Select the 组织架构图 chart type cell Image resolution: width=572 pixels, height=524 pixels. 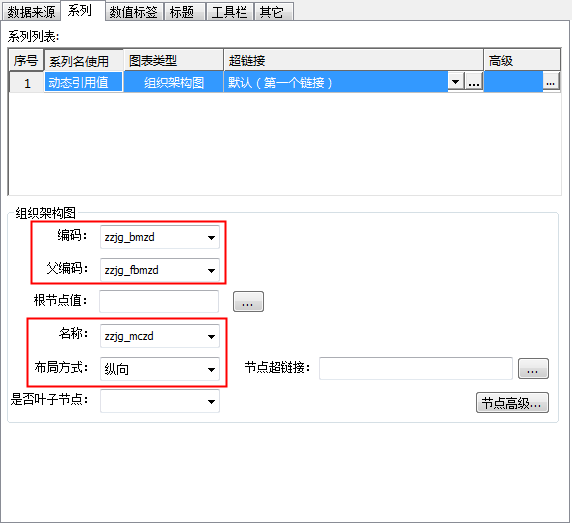[x=174, y=82]
